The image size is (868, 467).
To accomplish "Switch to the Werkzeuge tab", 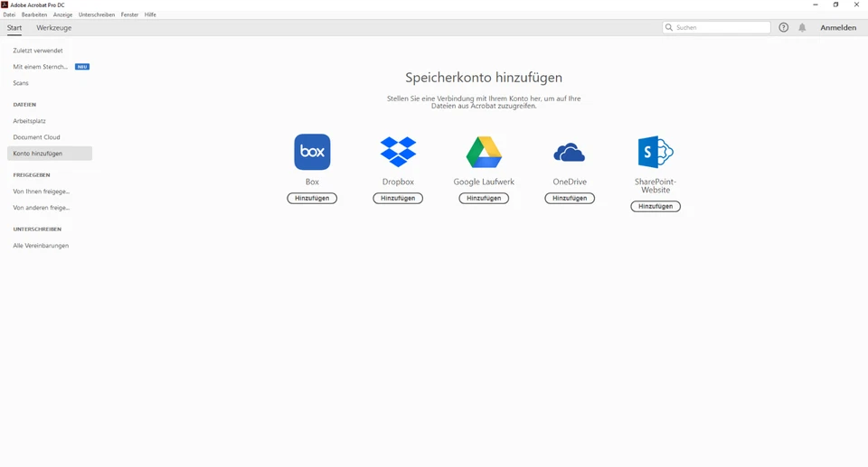I will (53, 28).
